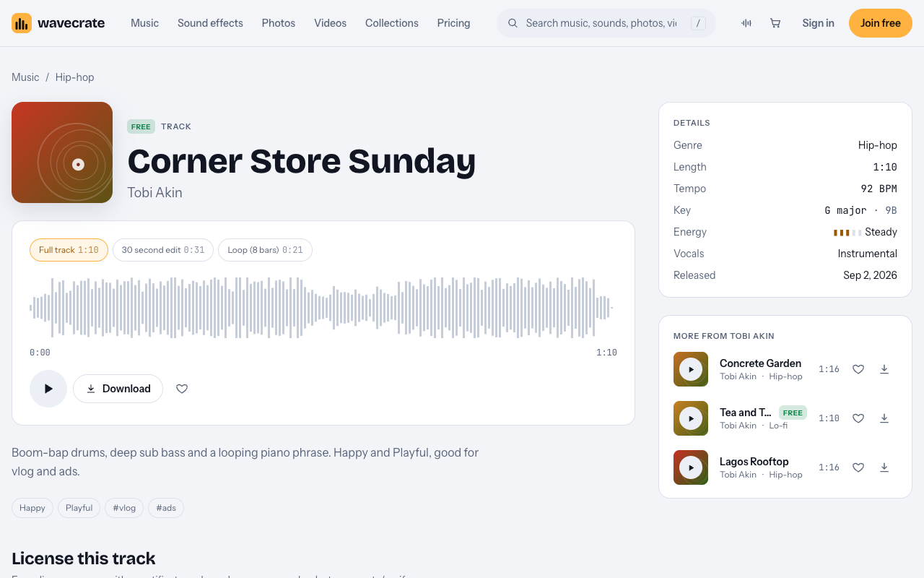Image resolution: width=924 pixels, height=578 pixels.
Task: Click the search magnifier icon
Action: (x=513, y=23)
